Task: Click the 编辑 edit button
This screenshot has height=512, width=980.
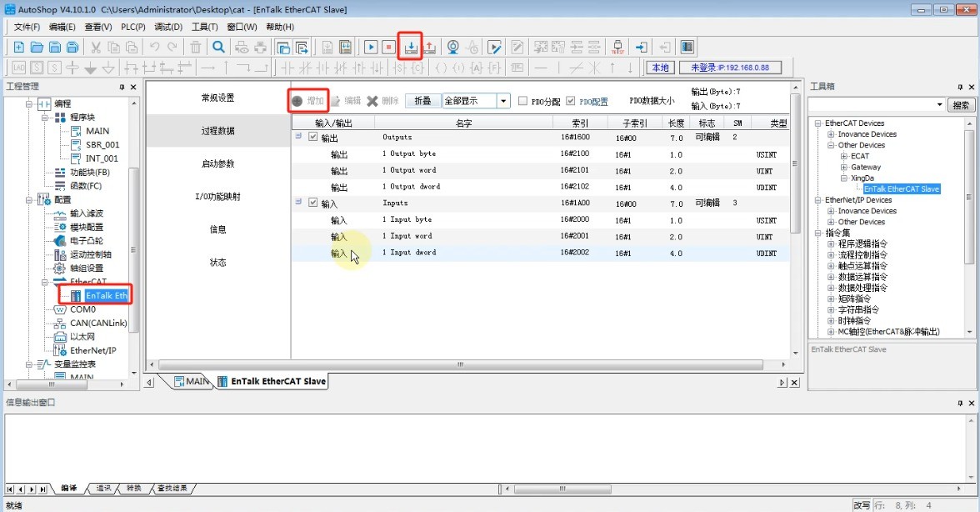Action: [x=347, y=101]
